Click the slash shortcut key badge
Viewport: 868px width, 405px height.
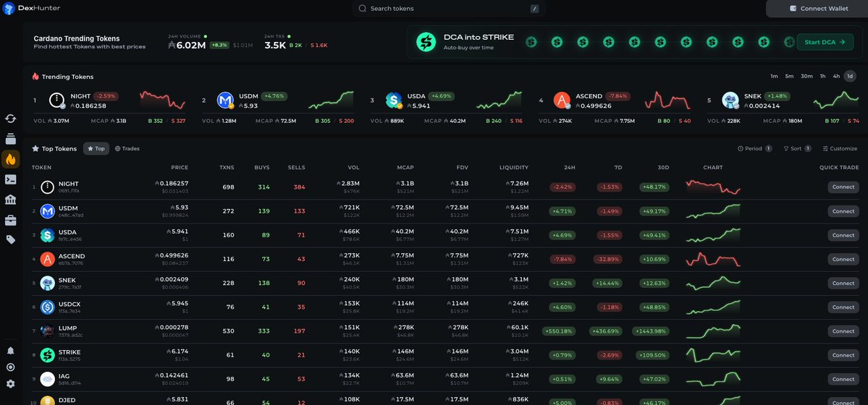pyautogui.click(x=534, y=8)
